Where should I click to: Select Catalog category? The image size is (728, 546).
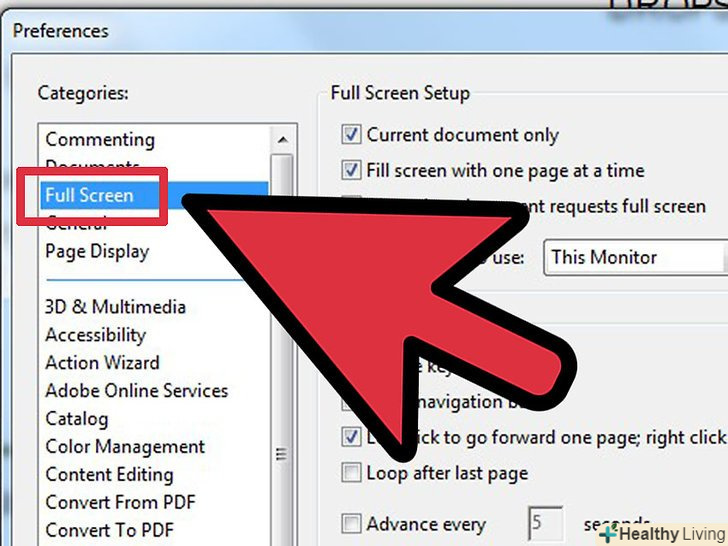coord(77,419)
